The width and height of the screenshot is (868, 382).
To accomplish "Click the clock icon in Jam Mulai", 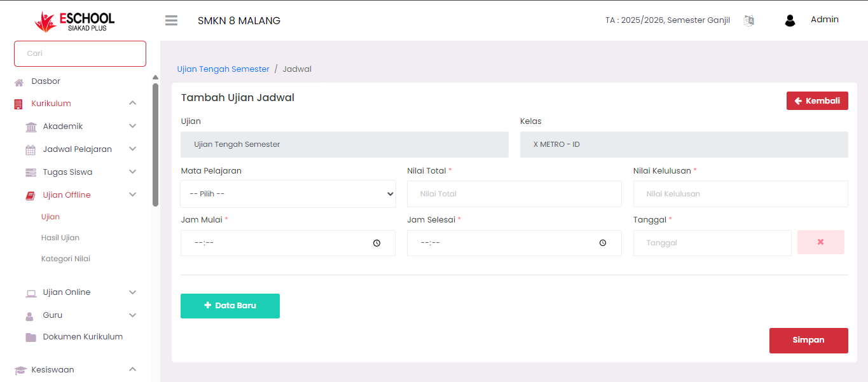I will coord(376,243).
